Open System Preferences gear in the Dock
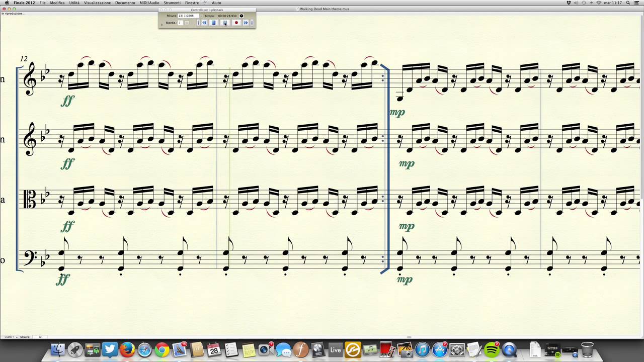644x362 pixels. click(457, 350)
